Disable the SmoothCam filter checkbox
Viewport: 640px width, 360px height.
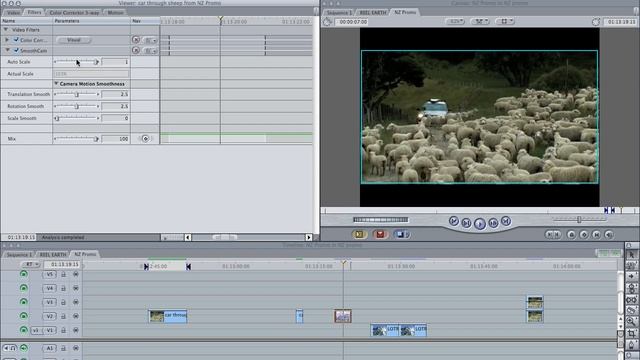pos(16,50)
